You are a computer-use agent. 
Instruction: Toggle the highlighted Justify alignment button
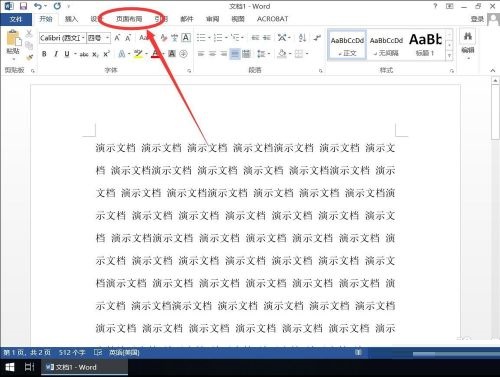[x=235, y=54]
